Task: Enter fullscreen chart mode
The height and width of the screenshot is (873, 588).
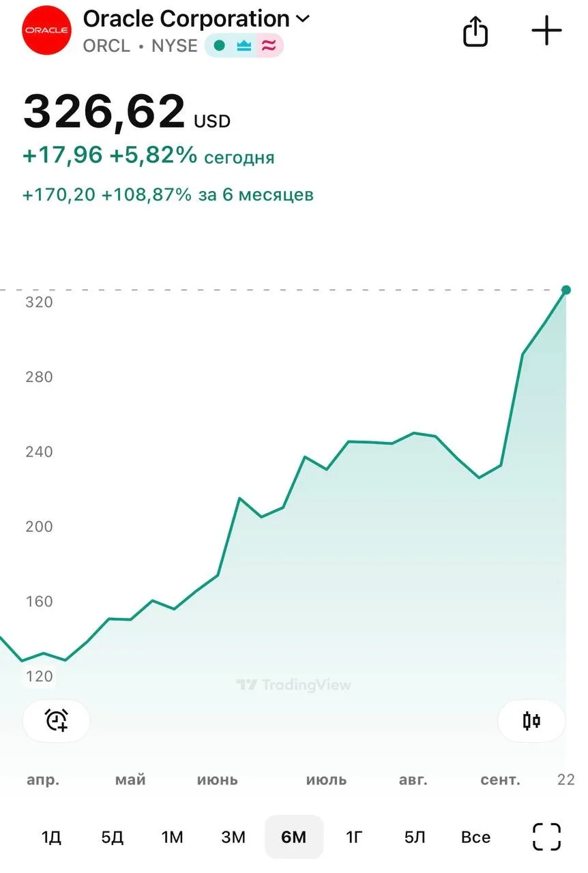Action: [x=546, y=837]
